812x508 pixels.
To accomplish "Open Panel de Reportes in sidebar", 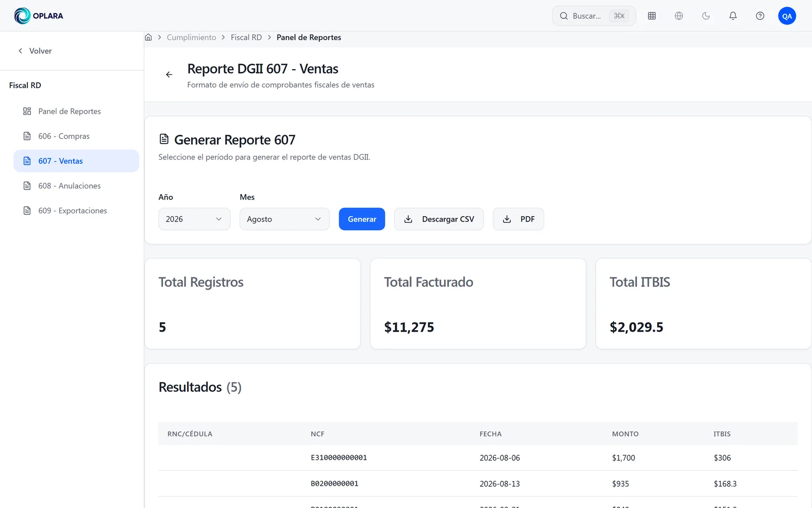I will 76,111.
